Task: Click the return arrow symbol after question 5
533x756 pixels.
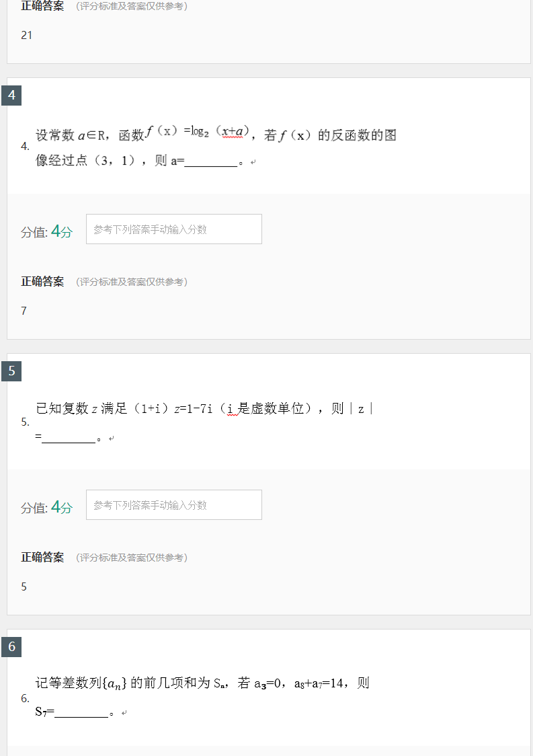Action: pos(111,438)
